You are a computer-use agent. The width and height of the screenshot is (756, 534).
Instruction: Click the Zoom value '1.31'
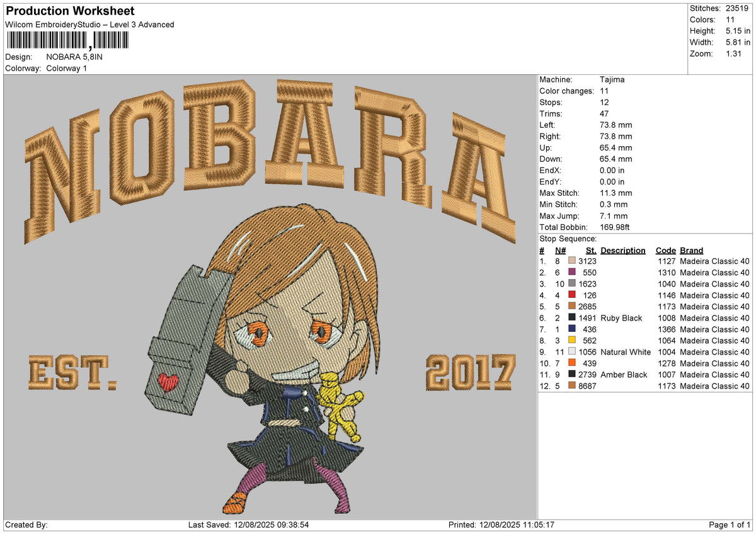[734, 54]
